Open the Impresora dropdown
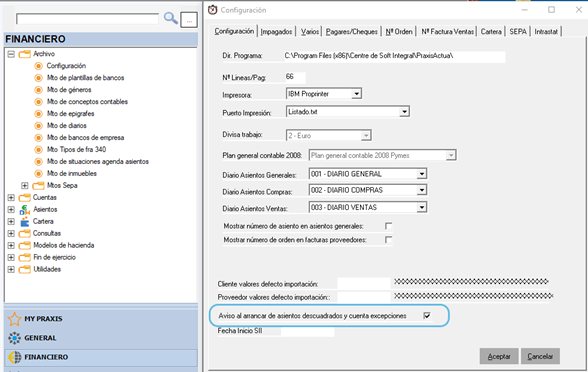The width and height of the screenshot is (588, 372). tap(357, 94)
